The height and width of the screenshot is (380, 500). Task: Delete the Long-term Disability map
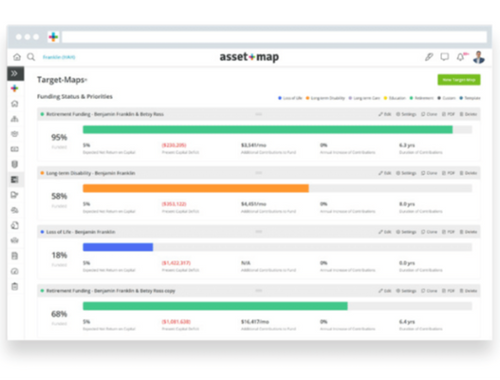click(468, 173)
